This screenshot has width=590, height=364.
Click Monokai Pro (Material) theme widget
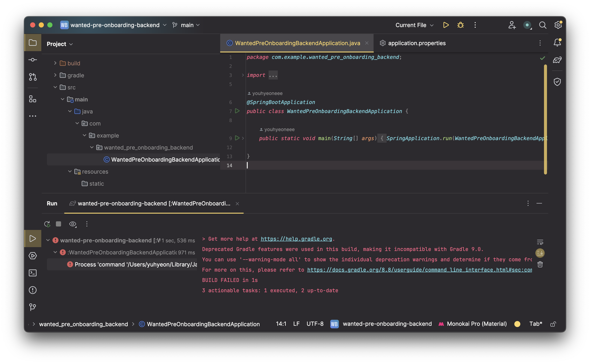(473, 324)
